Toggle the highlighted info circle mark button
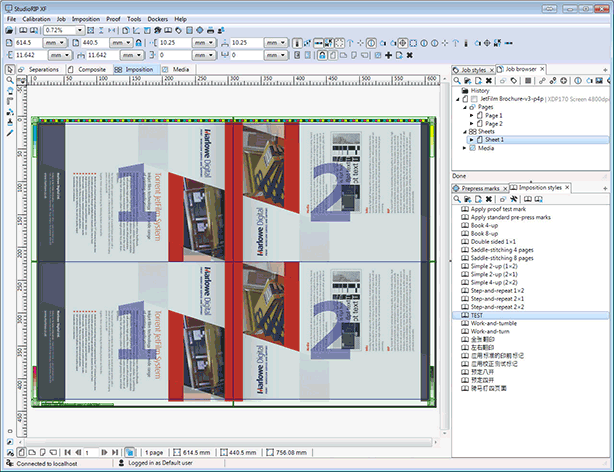This screenshot has width=614, height=472. (x=371, y=43)
